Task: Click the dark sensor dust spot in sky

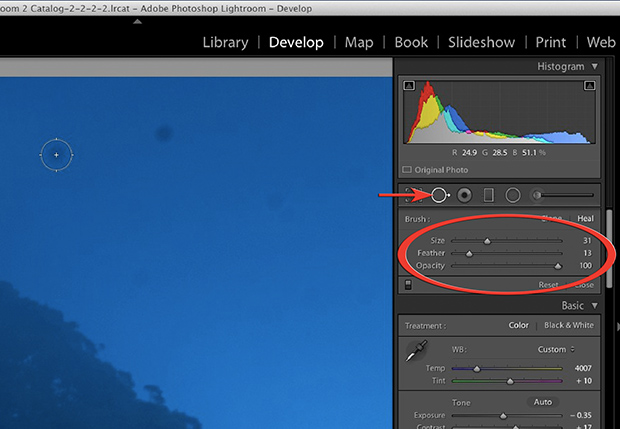Action: (x=163, y=133)
